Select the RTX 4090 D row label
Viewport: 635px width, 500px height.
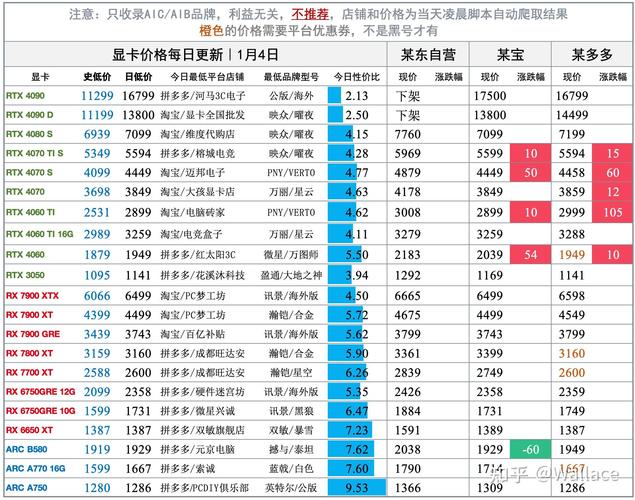click(30, 115)
